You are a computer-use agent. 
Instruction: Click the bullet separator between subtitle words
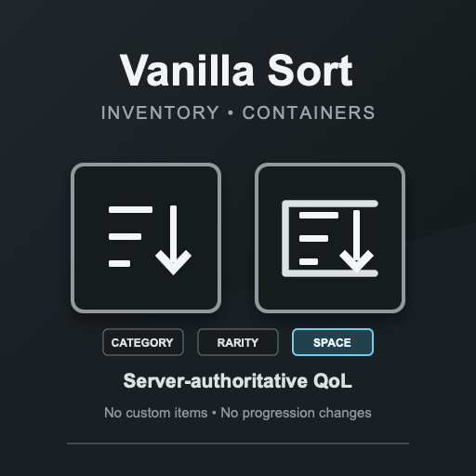[231, 113]
